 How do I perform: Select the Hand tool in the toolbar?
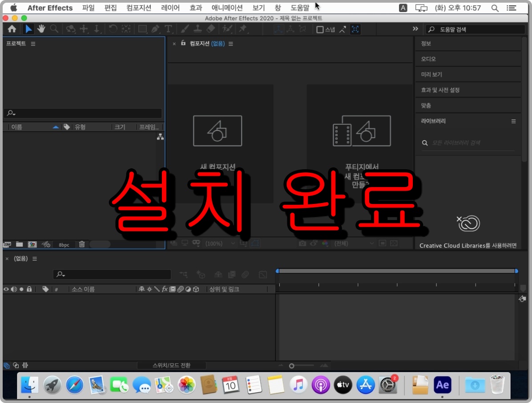coord(41,29)
